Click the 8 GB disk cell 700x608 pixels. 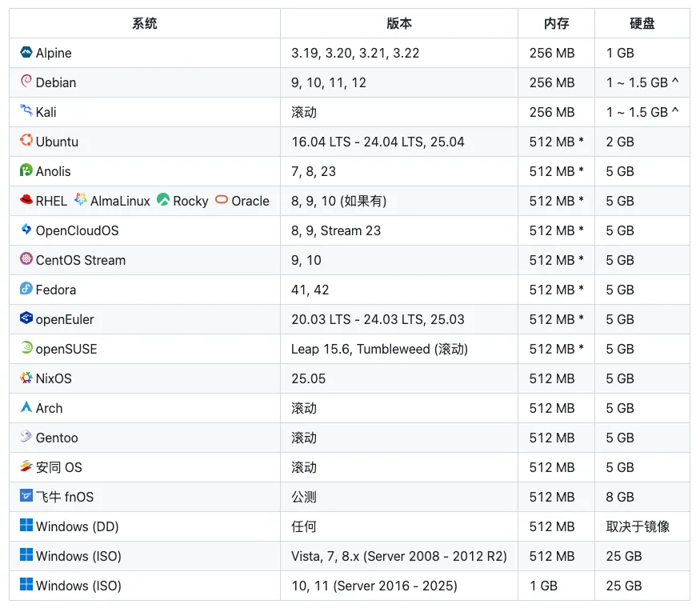[x=620, y=497]
